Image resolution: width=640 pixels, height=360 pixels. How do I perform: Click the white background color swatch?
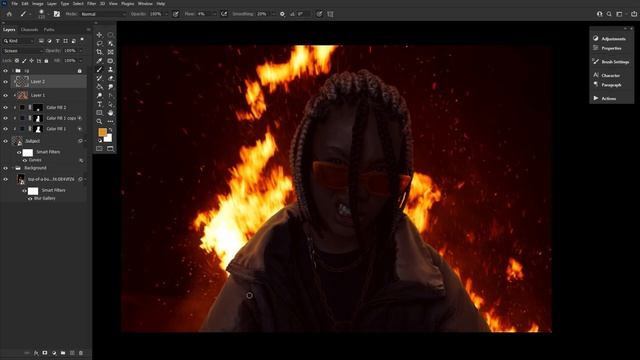pos(109,139)
